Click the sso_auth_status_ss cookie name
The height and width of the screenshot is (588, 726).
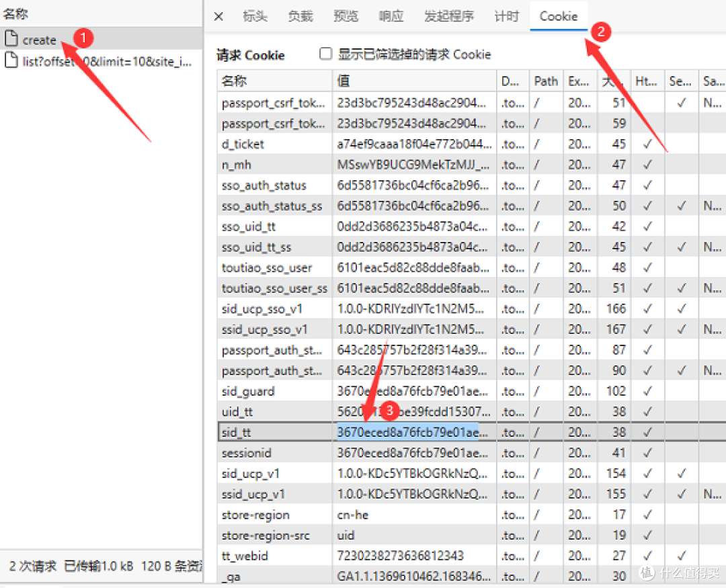point(272,206)
